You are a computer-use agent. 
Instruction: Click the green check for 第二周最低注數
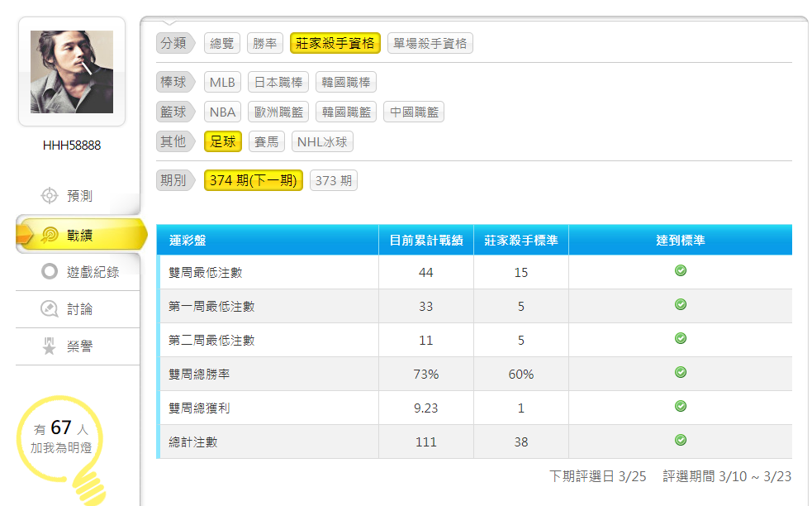[x=681, y=338]
